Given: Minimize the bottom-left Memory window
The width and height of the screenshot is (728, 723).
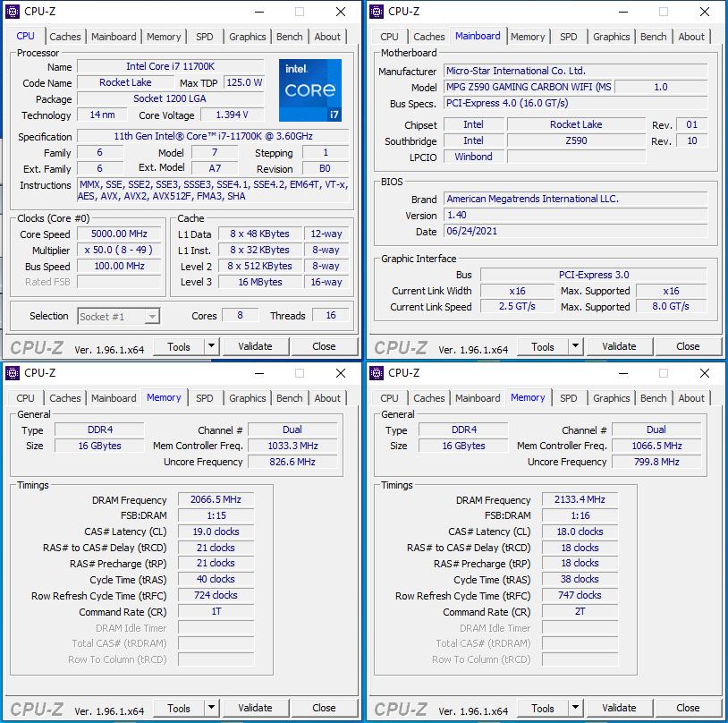Looking at the screenshot, I should (x=259, y=373).
